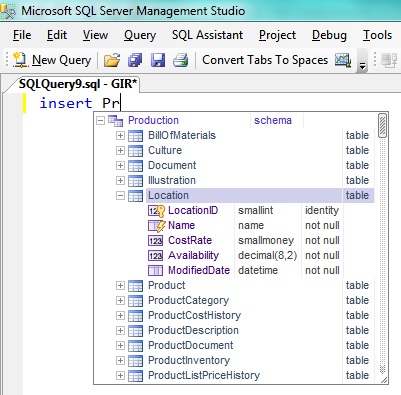Image resolution: width=401 pixels, height=395 pixels.
Task: Open the File menu
Action: 22,35
